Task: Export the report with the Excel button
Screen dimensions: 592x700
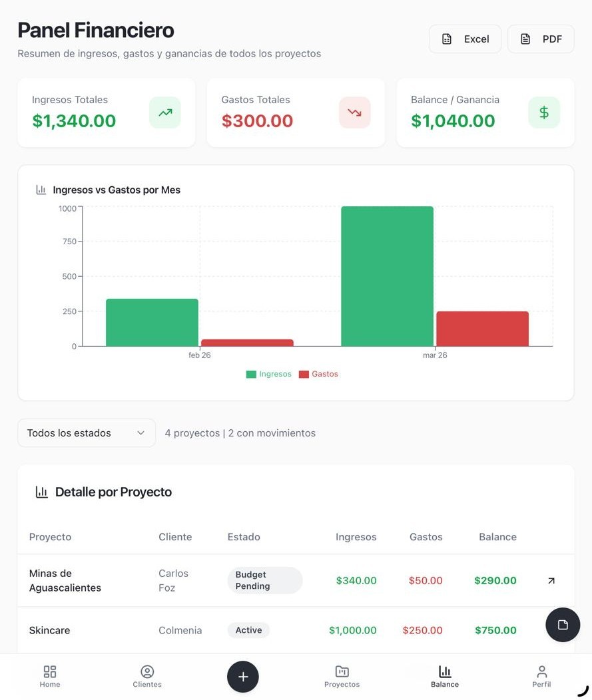Action: click(465, 39)
